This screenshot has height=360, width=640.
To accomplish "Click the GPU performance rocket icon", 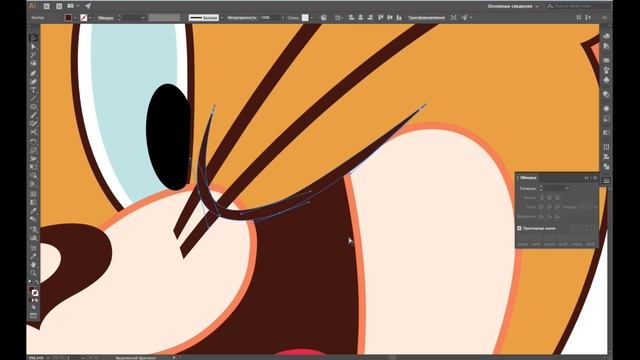I will [x=88, y=6].
